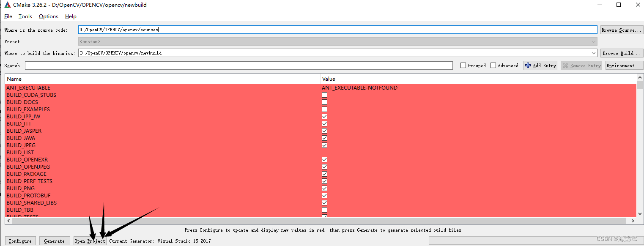Toggle the BUILD_PNG checkbox
This screenshot has width=644, height=246.
(325, 189)
